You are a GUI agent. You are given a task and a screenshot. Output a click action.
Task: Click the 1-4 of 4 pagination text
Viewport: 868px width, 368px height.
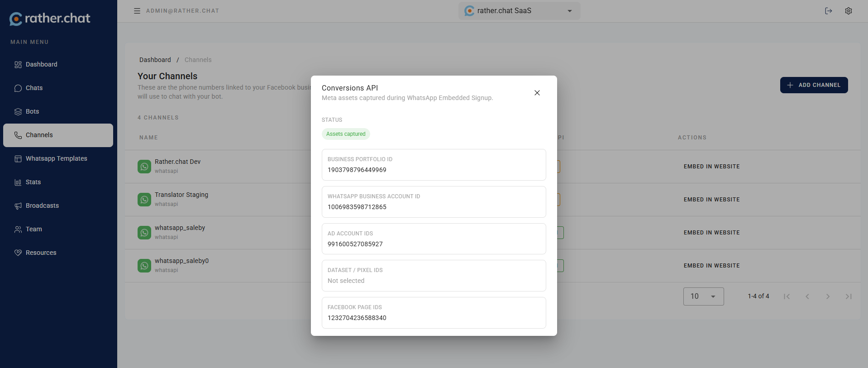coord(758,296)
